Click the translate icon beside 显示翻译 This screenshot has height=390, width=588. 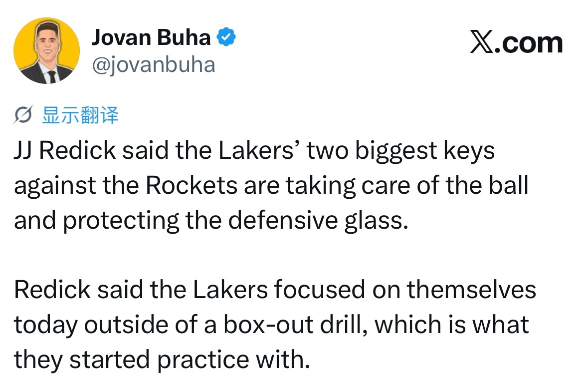point(24,116)
